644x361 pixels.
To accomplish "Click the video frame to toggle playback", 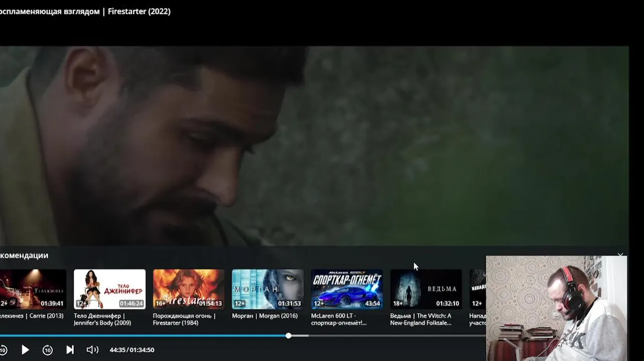I will click(314, 145).
